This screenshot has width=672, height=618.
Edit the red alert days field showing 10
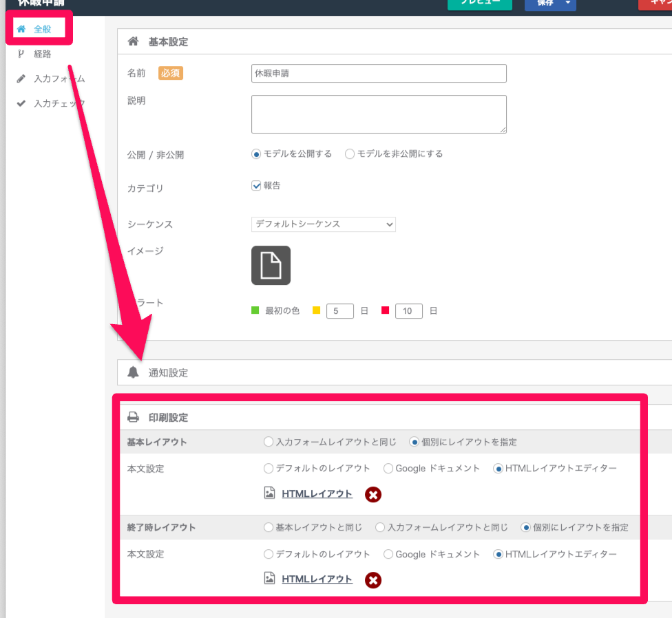click(x=409, y=311)
